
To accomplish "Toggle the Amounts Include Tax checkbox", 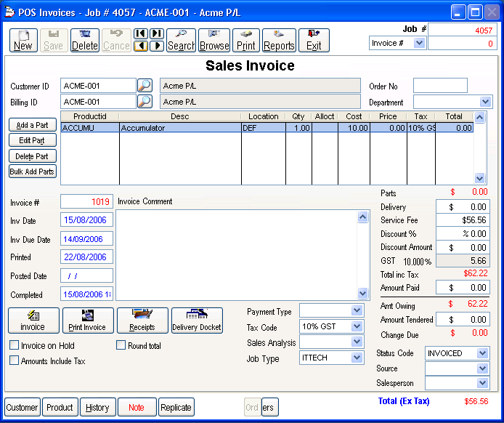I will 15,360.
